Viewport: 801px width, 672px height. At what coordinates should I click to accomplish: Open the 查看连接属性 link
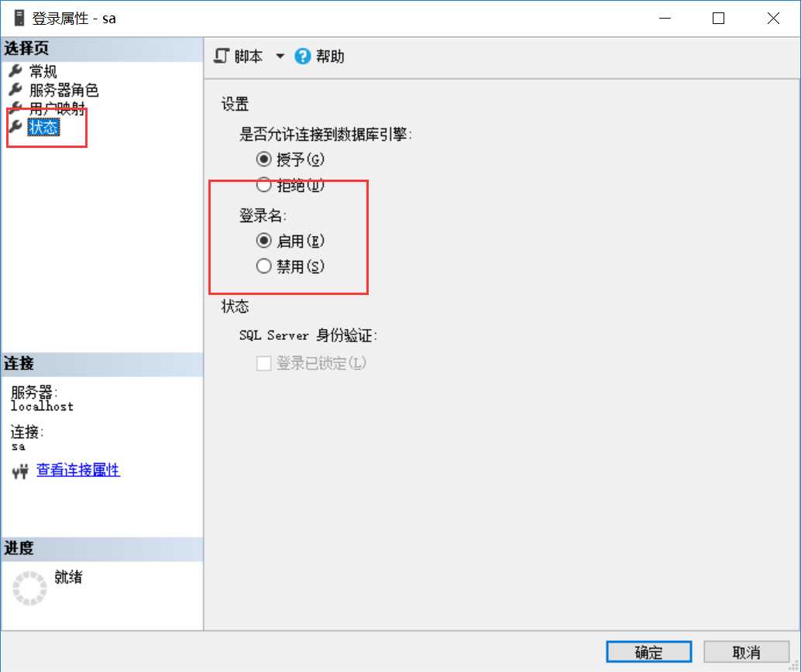[78, 470]
